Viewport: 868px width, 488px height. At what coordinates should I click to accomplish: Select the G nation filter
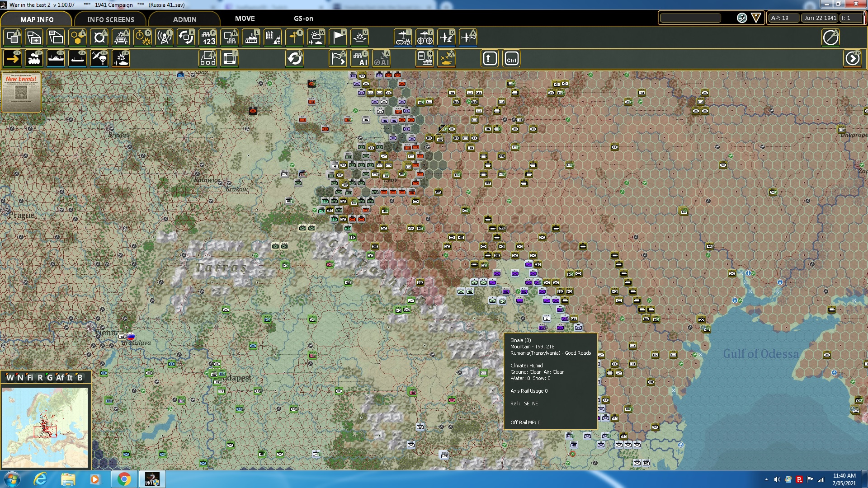point(50,377)
